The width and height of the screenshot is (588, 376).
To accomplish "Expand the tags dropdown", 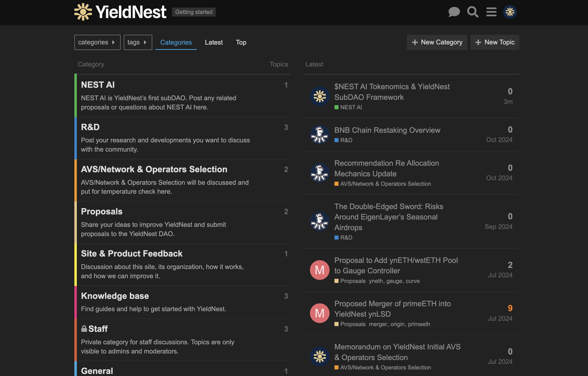I will coord(138,42).
